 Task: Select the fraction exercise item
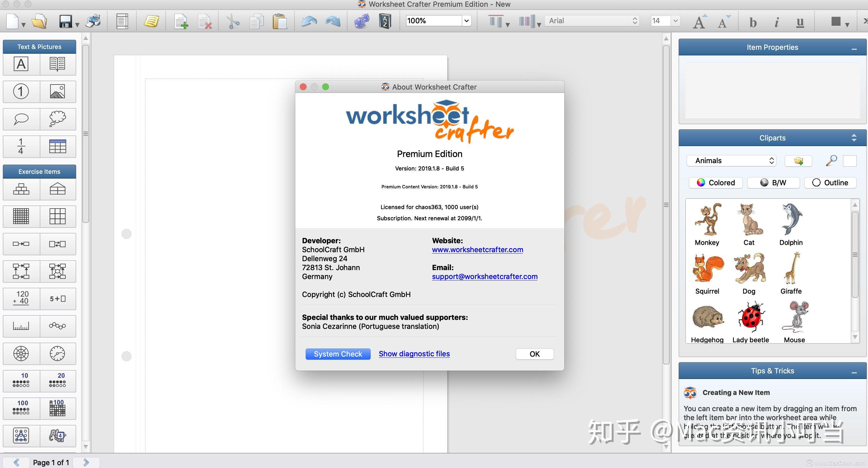point(20,146)
